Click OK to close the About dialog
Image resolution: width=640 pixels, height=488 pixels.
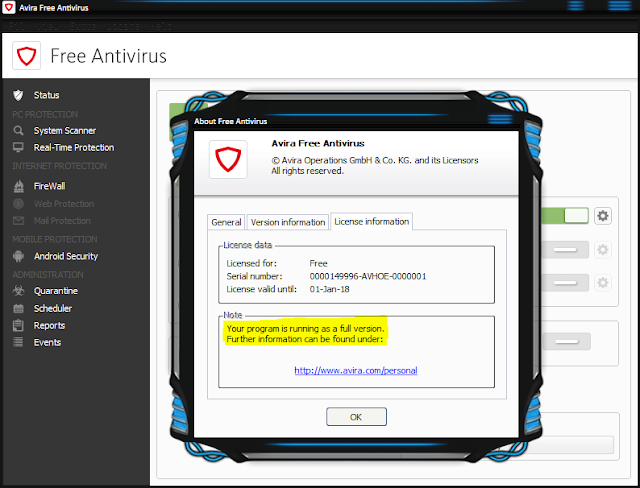tap(356, 417)
